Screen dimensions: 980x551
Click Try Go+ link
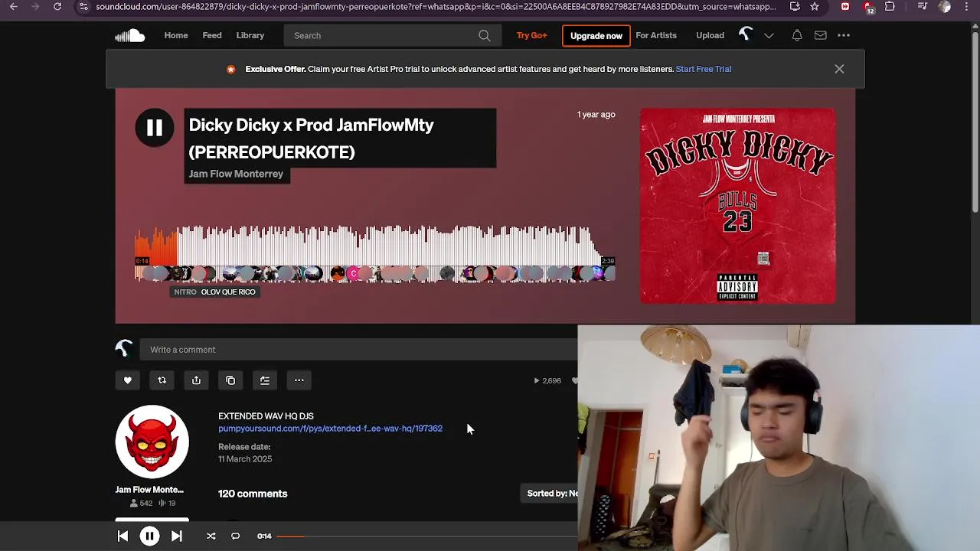[531, 35]
